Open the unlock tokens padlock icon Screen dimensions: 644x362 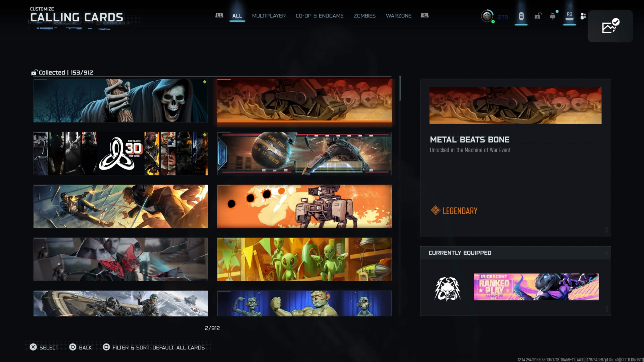538,16
